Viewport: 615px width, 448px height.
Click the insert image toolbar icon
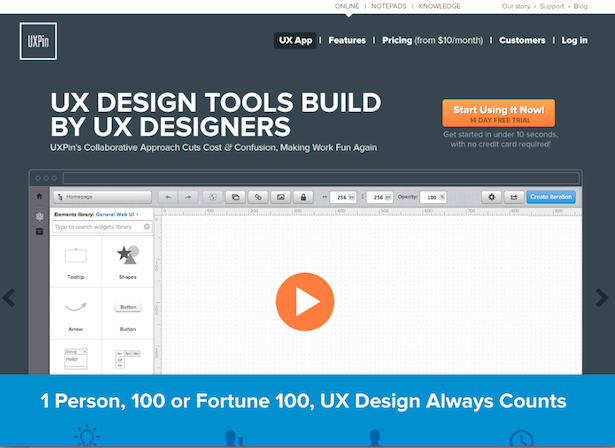click(x=280, y=197)
